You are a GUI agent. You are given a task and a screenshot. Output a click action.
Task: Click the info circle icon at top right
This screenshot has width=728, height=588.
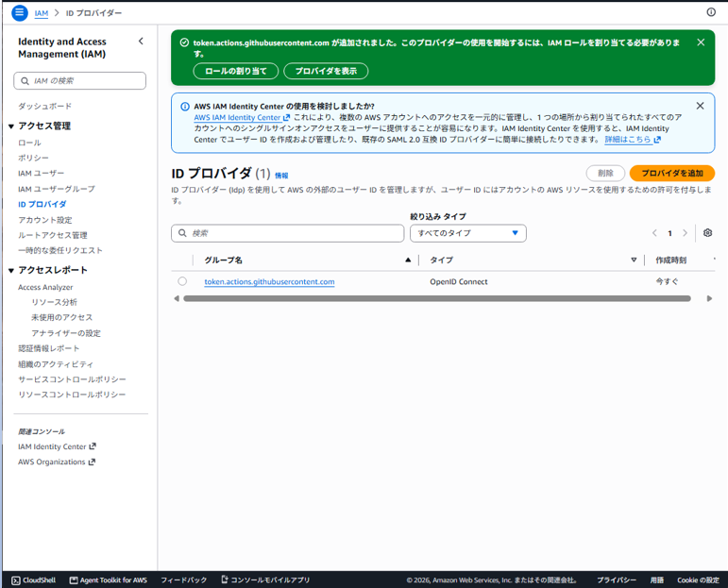[711, 12]
